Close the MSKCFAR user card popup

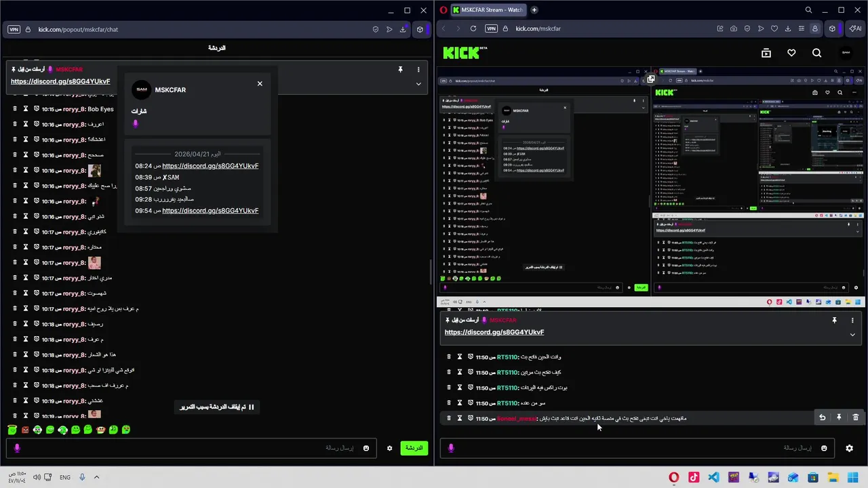(260, 83)
